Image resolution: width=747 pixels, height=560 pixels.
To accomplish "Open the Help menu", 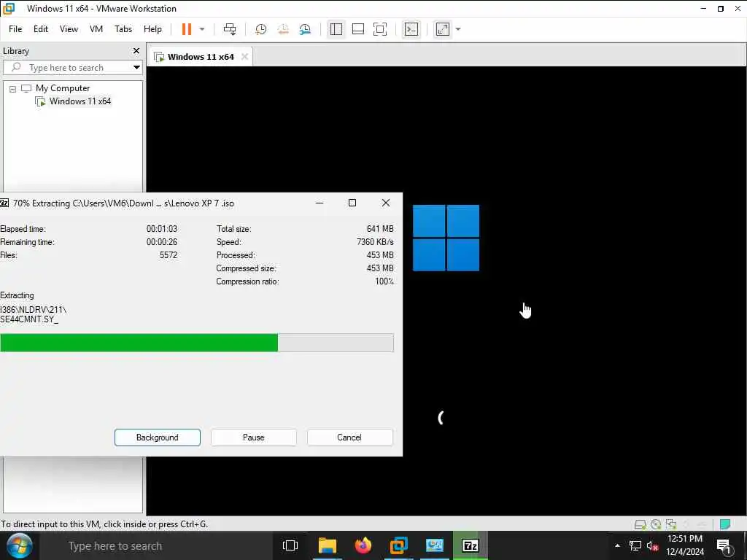I will click(152, 29).
